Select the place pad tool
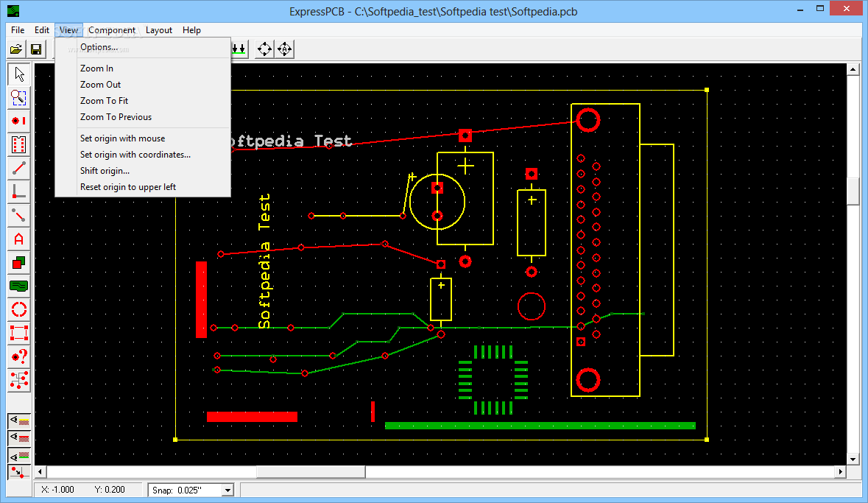The width and height of the screenshot is (868, 503). 19,121
